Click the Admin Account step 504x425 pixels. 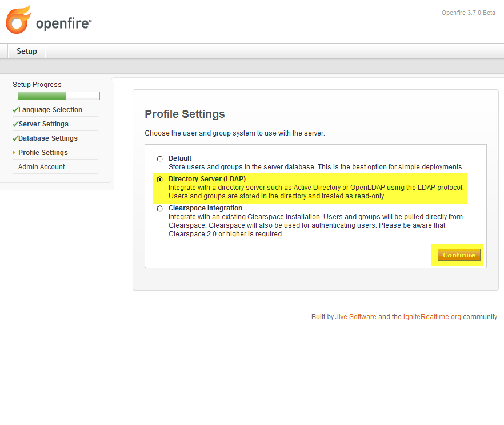pos(42,166)
